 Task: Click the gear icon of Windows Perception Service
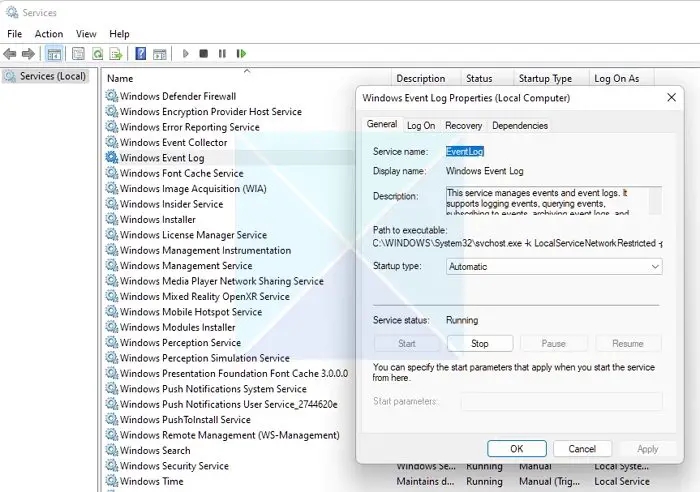(x=112, y=342)
